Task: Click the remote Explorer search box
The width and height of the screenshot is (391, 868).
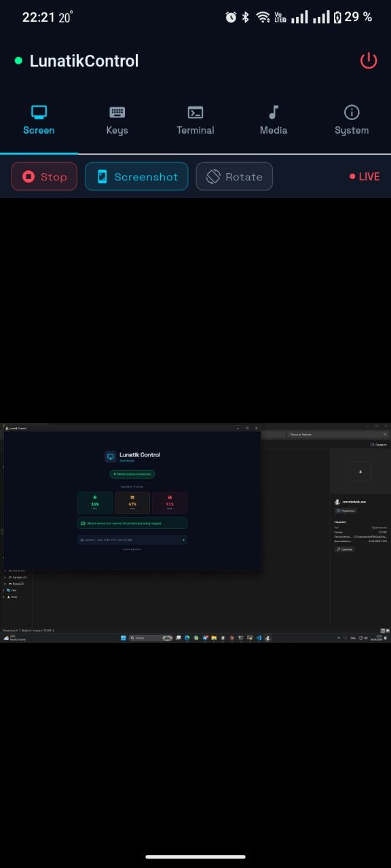Action: [337, 434]
